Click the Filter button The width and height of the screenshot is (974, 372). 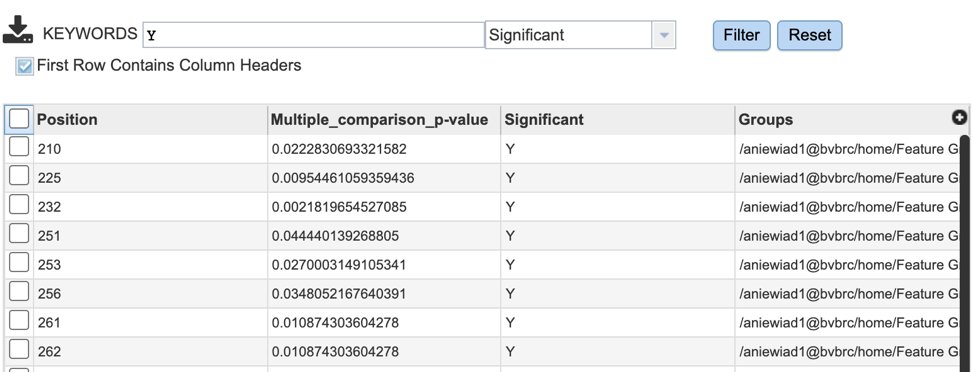tap(742, 35)
